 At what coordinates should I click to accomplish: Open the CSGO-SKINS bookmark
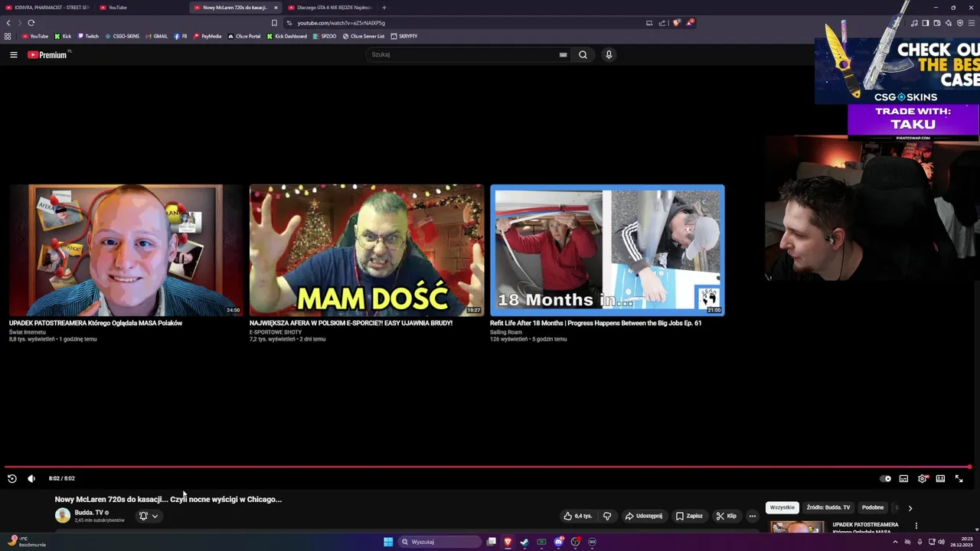point(122,36)
